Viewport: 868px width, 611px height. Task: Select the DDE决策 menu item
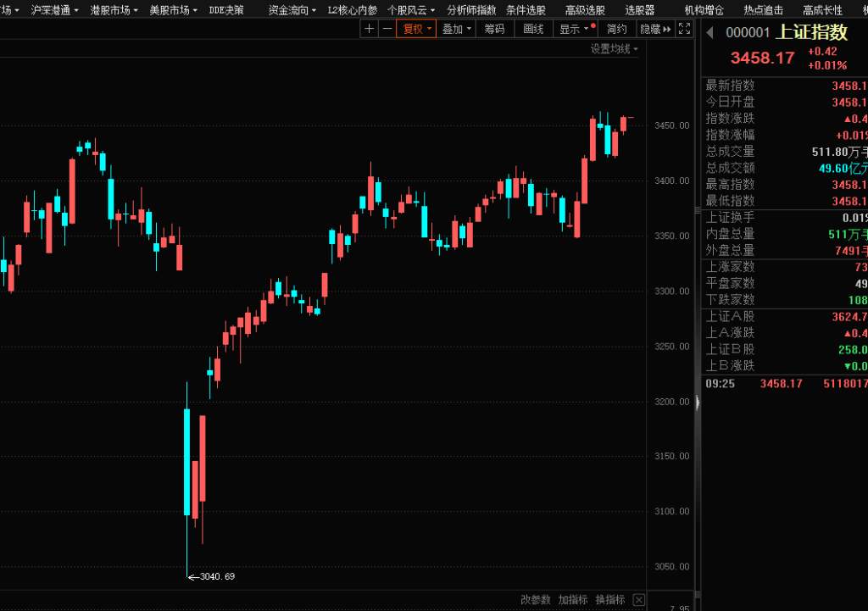226,10
